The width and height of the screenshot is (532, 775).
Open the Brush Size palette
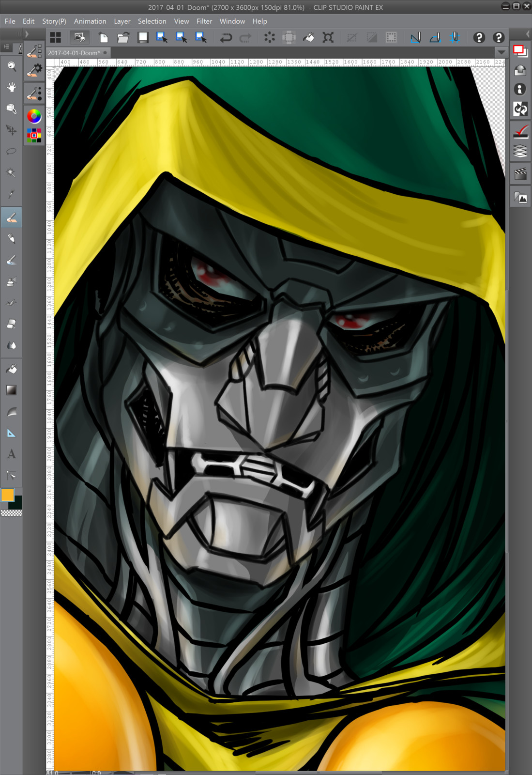pos(34,93)
